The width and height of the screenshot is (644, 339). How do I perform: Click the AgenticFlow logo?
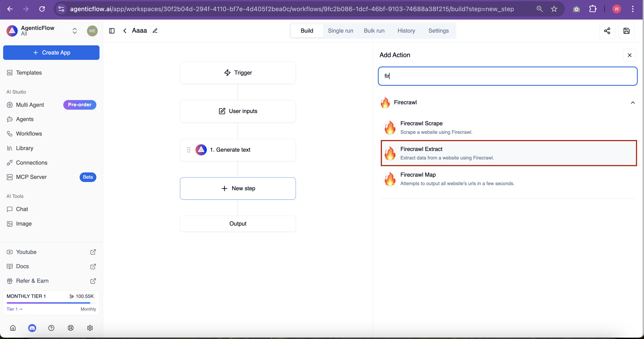(12, 31)
